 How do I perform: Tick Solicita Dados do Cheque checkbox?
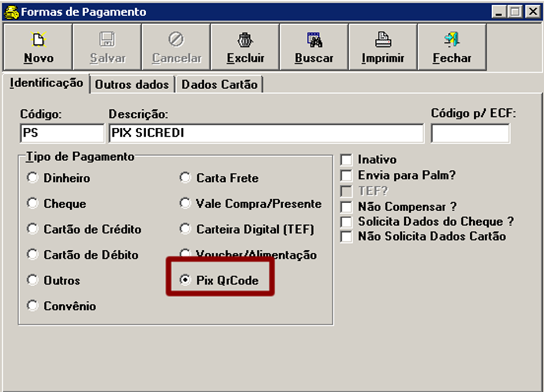[x=346, y=222]
